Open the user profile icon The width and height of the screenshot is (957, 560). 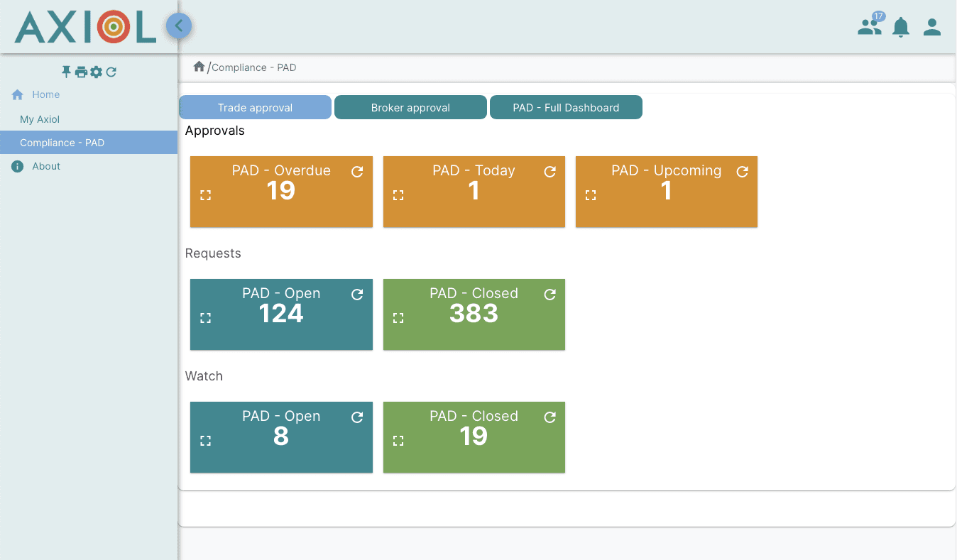click(x=932, y=27)
